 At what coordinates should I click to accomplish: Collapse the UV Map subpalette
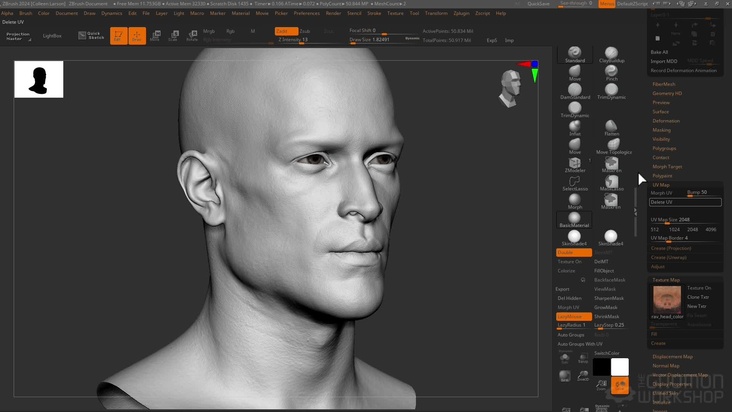661,185
